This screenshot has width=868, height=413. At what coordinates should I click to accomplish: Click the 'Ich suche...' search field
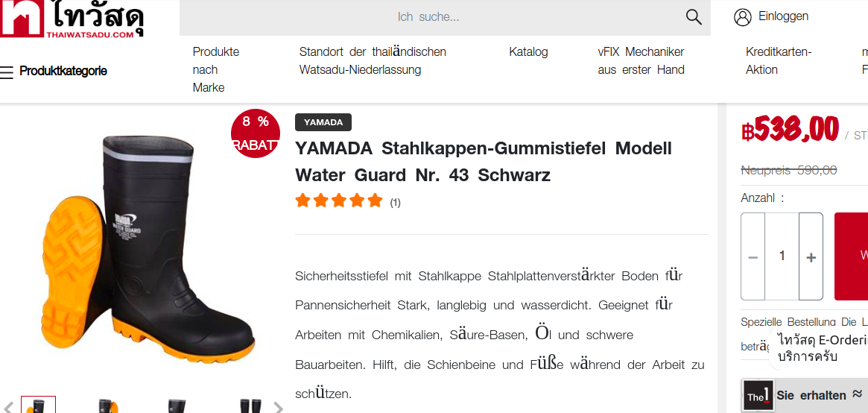click(428, 17)
